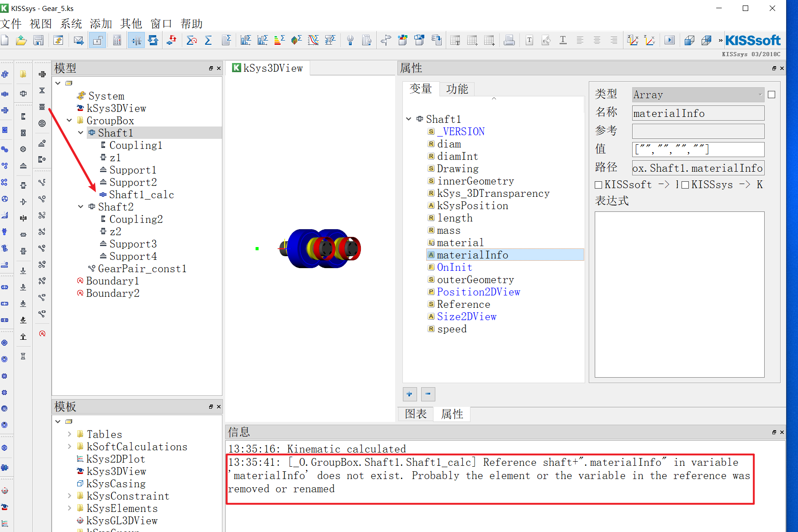Image resolution: width=798 pixels, height=532 pixels.
Task: Click the transparent 3D cube view icon
Action: tap(707, 40)
